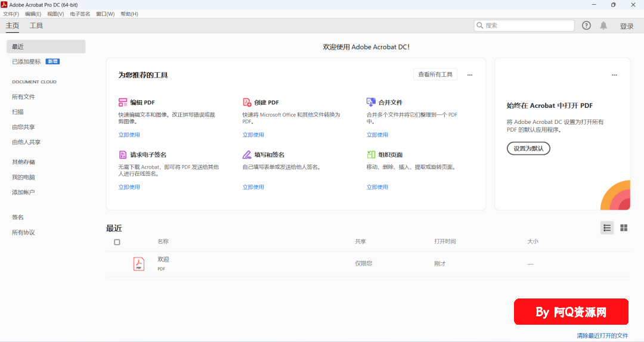
Task: Click 查看所有工具 button
Action: (435, 74)
